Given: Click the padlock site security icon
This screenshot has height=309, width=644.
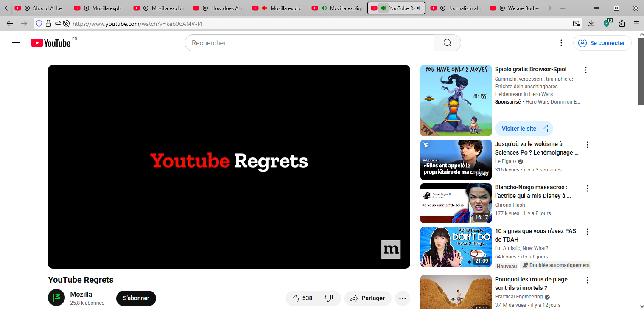Looking at the screenshot, I should click(x=48, y=24).
